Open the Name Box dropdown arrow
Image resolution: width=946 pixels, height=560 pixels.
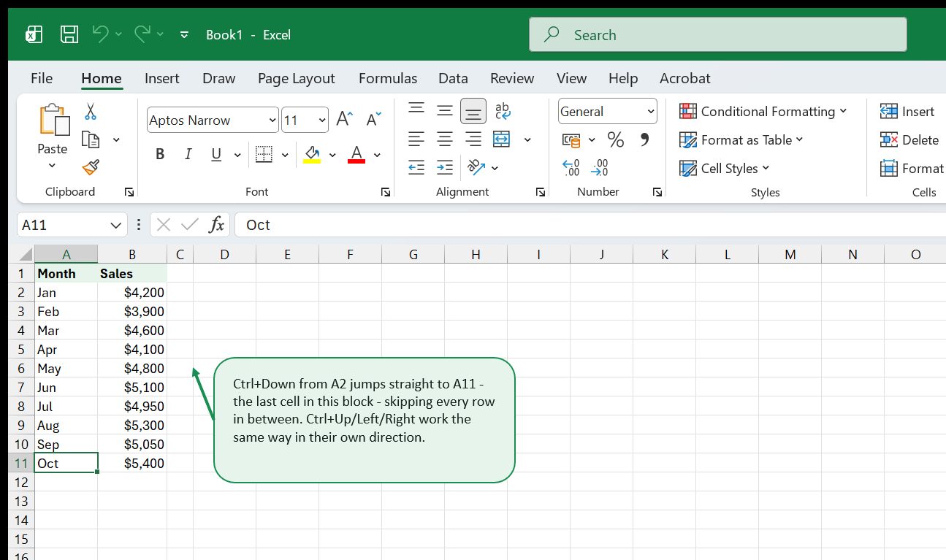115,225
